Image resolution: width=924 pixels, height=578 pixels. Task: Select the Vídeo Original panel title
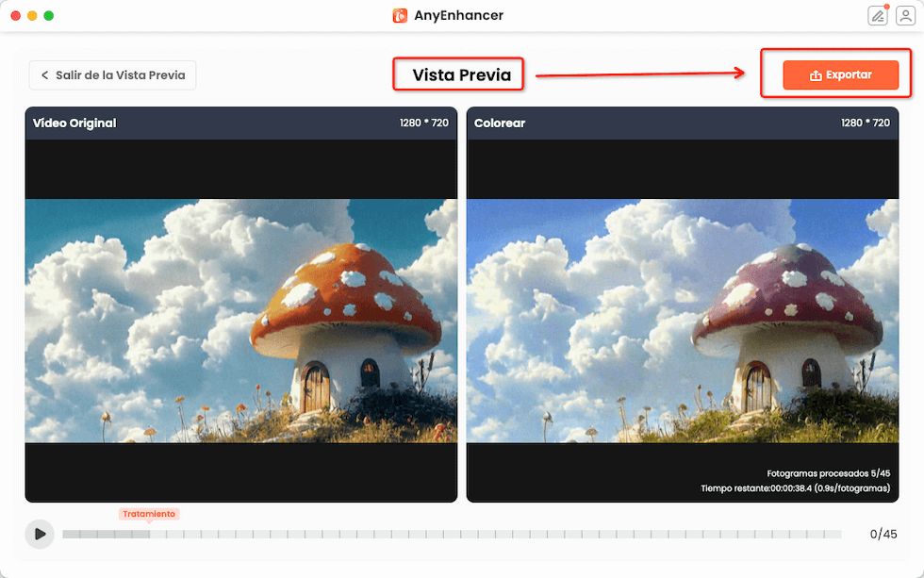(x=74, y=124)
